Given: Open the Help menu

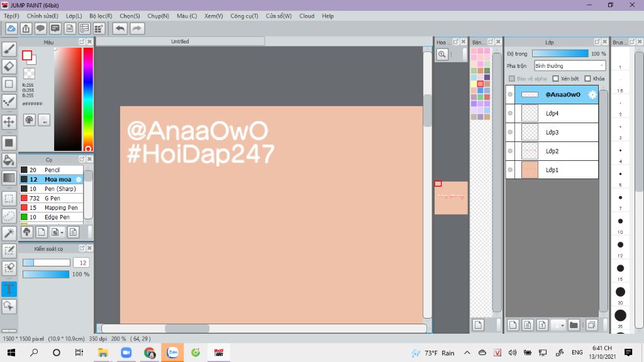Looking at the screenshot, I should pos(328,16).
